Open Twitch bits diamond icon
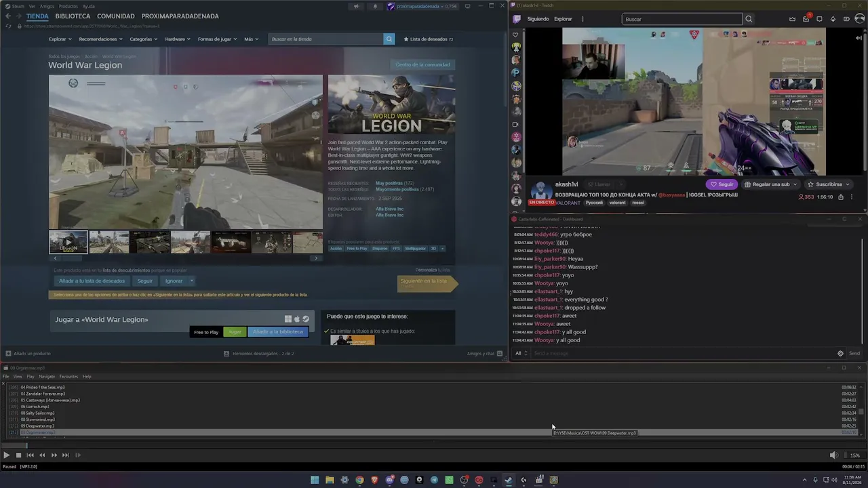The image size is (868, 488). point(833,19)
